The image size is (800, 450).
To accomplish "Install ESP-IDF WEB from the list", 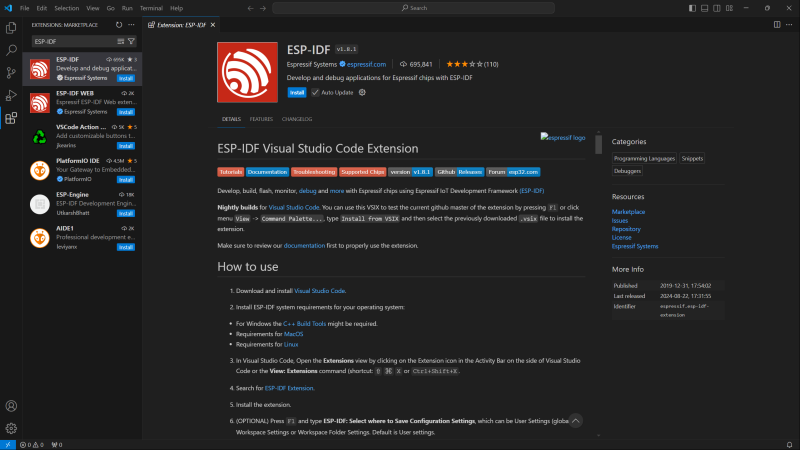I will (x=126, y=112).
